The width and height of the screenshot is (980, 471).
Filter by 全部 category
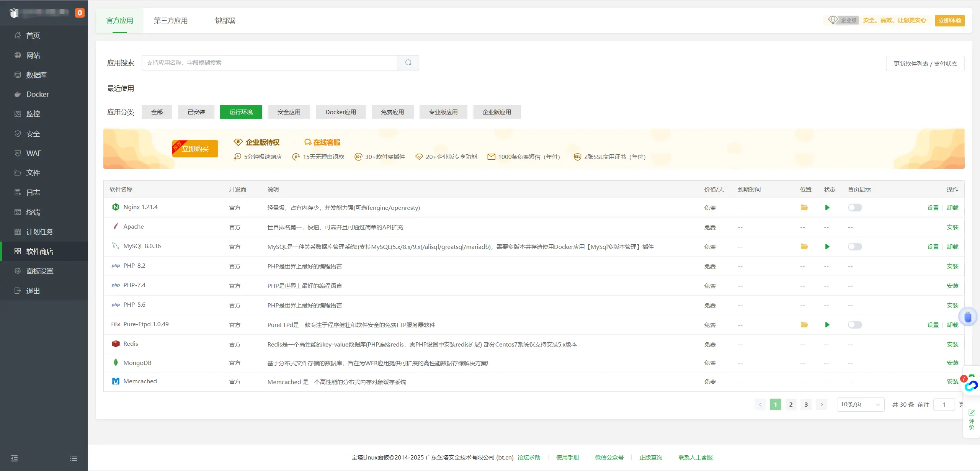pos(157,112)
